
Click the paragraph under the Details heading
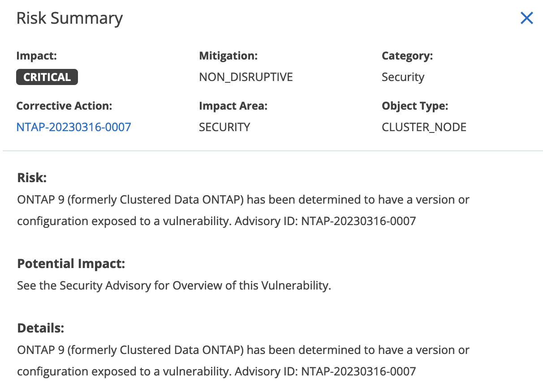[243, 360]
